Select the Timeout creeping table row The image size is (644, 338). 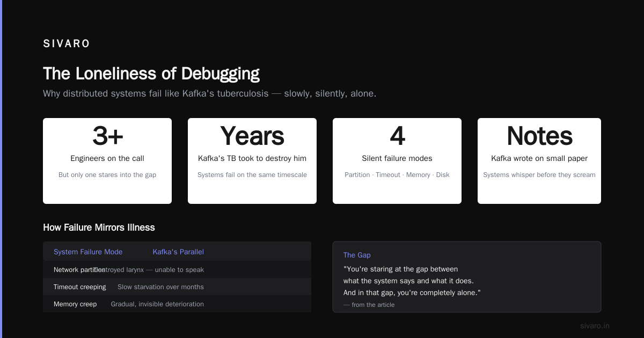pos(177,287)
